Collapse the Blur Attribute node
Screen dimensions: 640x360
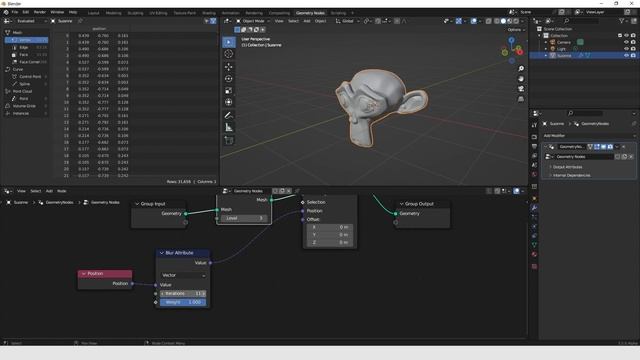point(162,253)
